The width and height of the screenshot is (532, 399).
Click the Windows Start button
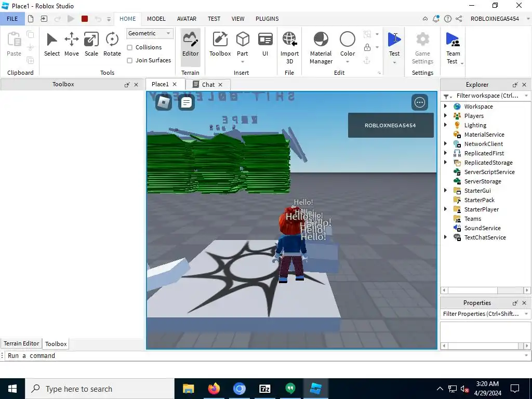(12, 389)
